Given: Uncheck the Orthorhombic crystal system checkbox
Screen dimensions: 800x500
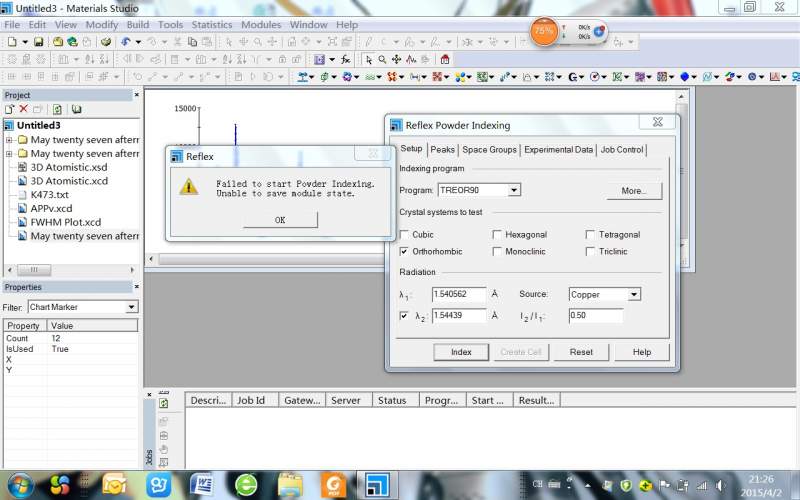Looking at the screenshot, I should tap(404, 251).
